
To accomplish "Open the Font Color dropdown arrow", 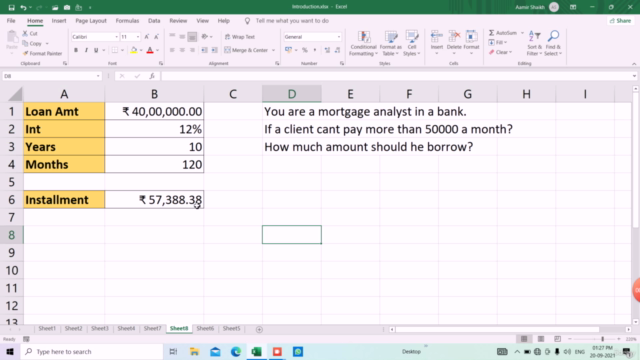I will (158, 50).
